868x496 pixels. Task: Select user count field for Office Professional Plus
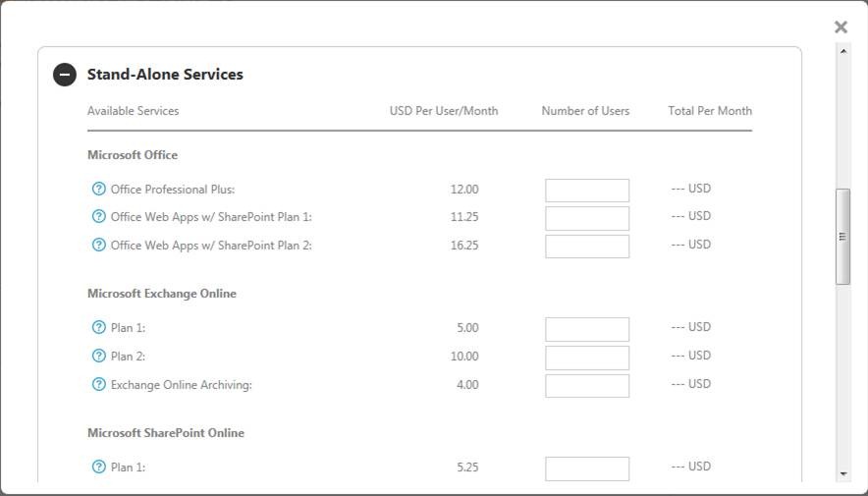(x=587, y=191)
